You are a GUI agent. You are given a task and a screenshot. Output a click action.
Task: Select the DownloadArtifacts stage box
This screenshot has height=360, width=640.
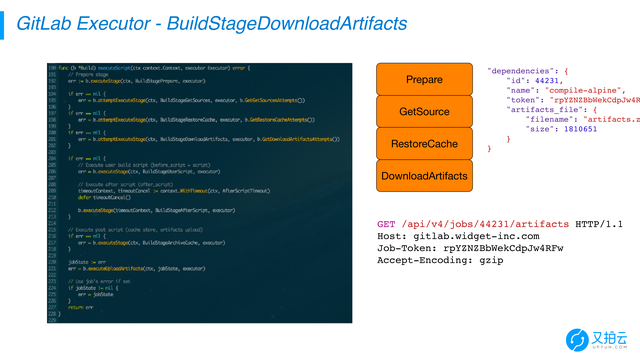(424, 176)
